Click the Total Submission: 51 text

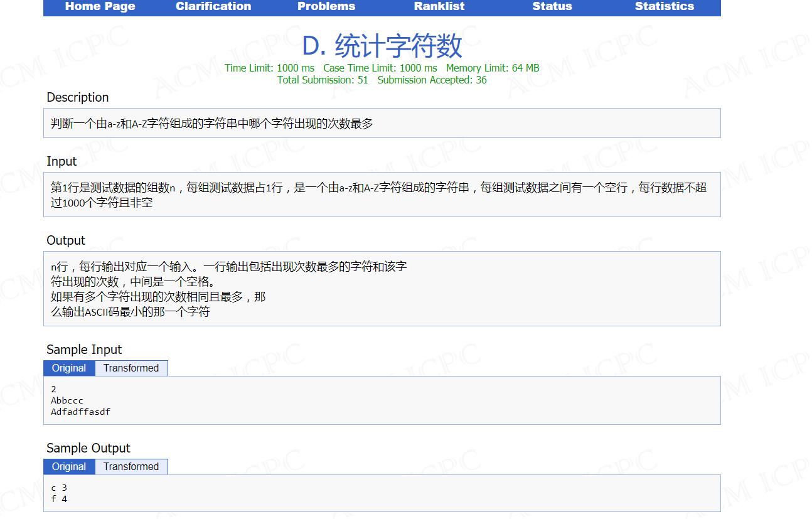click(323, 80)
